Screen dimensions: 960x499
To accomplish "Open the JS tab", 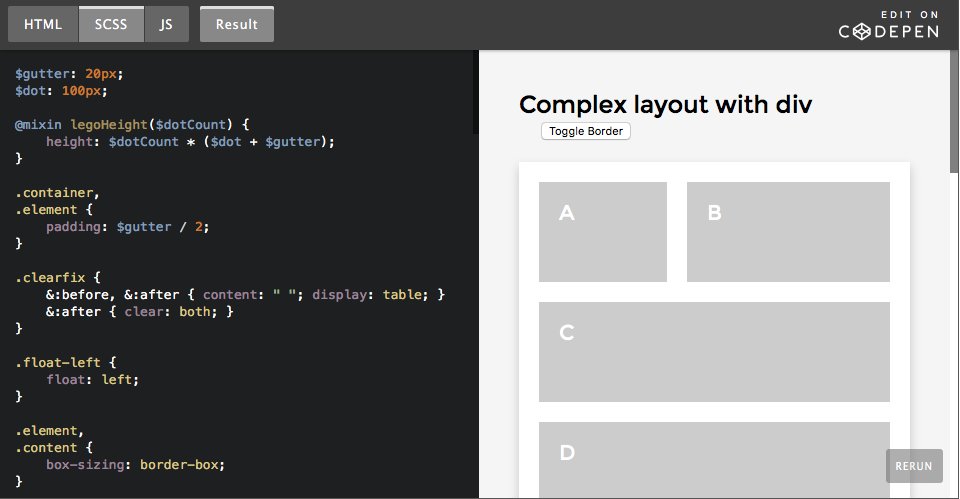I will 167,24.
